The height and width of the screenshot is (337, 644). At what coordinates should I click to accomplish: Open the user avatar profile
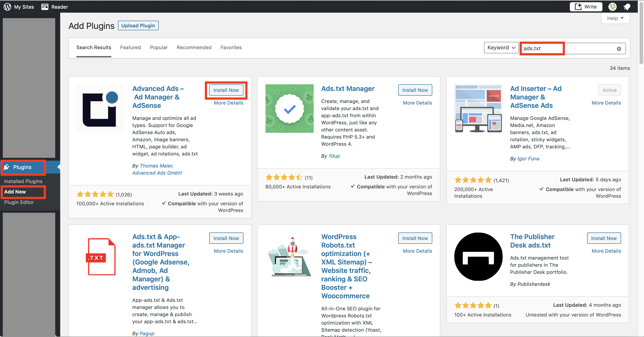pos(612,7)
